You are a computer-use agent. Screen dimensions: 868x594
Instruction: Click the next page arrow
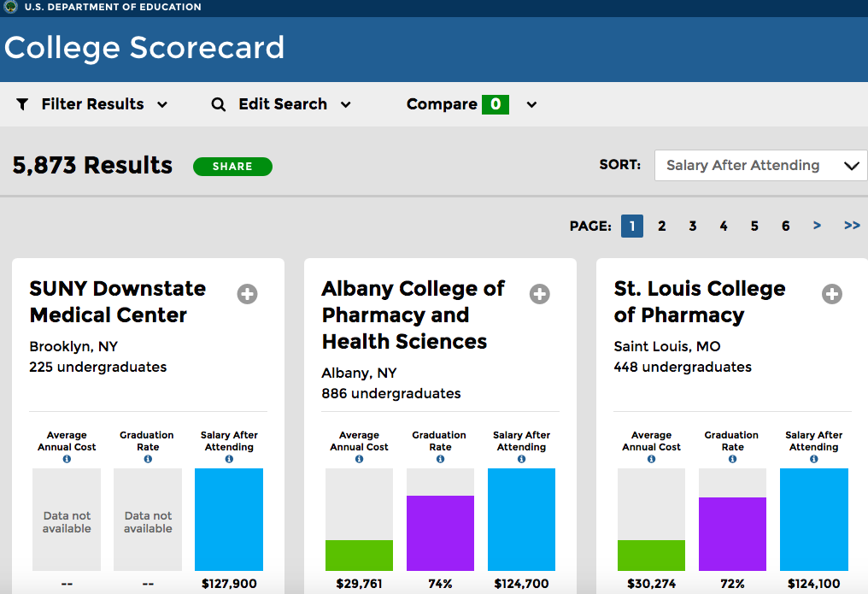coord(817,226)
